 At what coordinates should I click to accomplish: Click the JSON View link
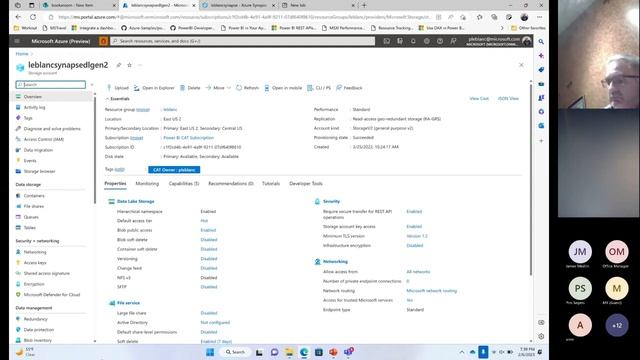click(508, 99)
